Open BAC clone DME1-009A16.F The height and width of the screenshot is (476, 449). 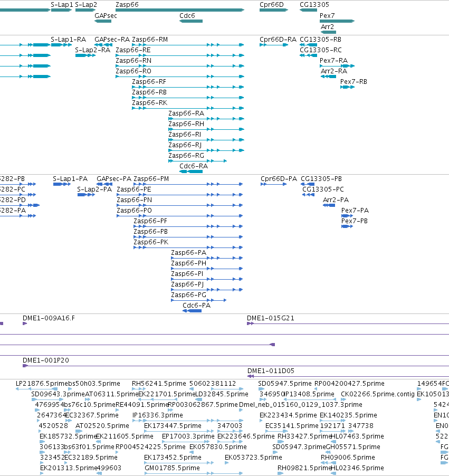pos(25,323)
